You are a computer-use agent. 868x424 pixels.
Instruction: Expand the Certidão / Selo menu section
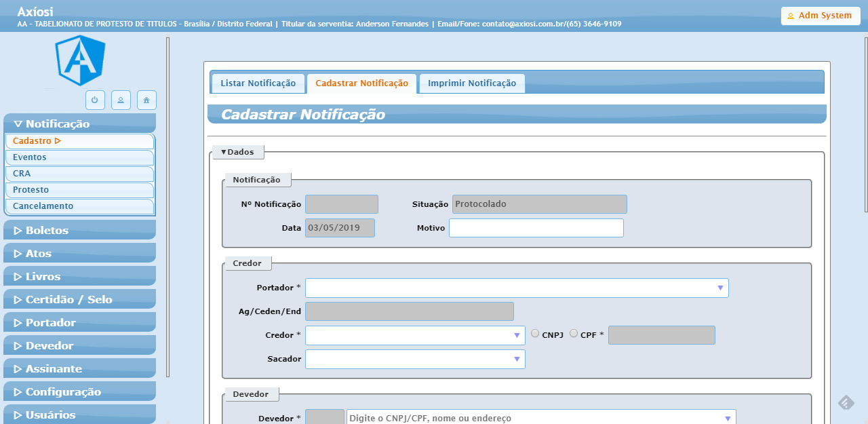pos(79,300)
